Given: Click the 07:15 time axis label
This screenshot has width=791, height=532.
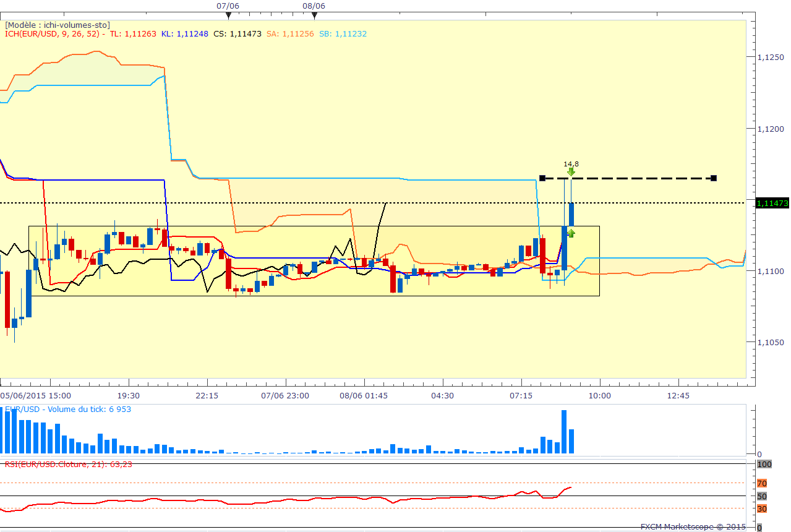Looking at the screenshot, I should point(521,395).
